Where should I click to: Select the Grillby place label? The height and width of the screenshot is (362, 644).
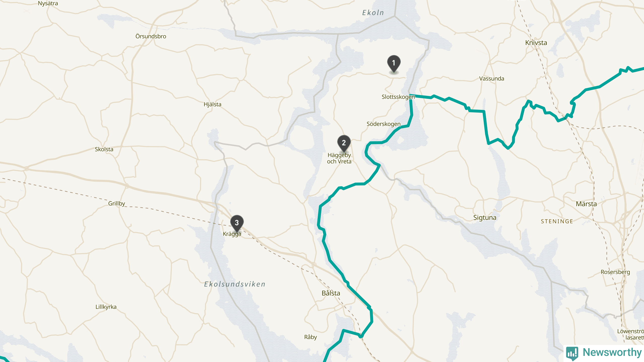coord(116,203)
